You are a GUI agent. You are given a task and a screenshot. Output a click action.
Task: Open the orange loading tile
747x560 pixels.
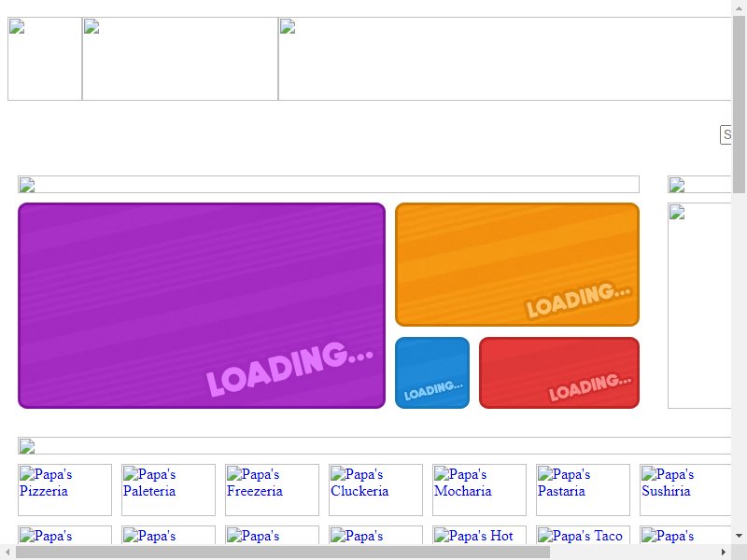point(517,265)
